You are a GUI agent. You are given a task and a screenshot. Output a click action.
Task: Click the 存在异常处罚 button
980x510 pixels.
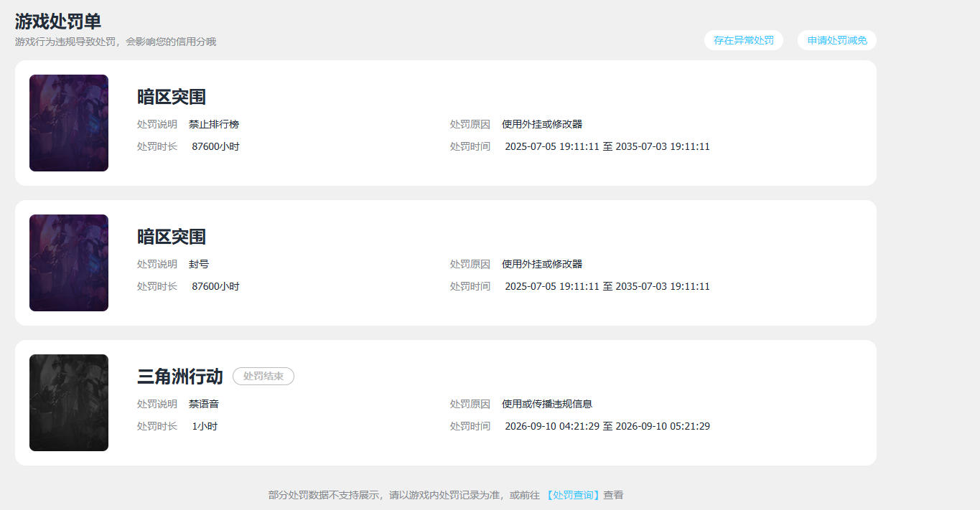click(x=744, y=40)
